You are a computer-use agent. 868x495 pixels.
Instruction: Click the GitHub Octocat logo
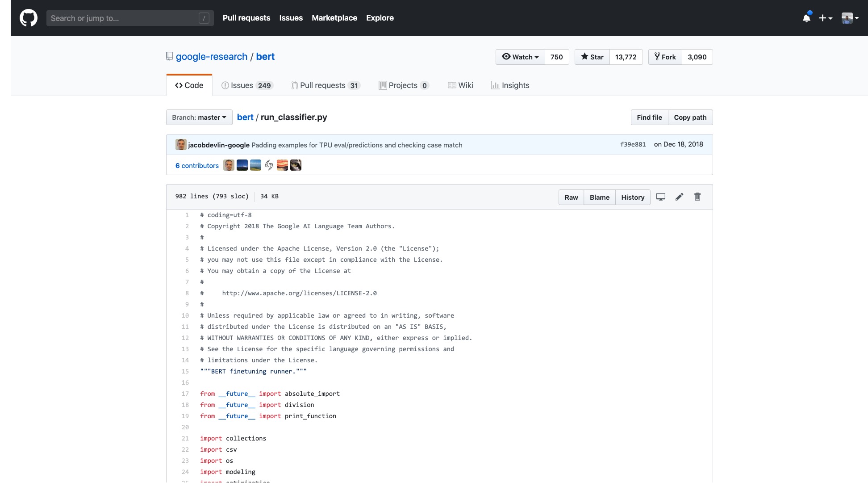pyautogui.click(x=29, y=18)
